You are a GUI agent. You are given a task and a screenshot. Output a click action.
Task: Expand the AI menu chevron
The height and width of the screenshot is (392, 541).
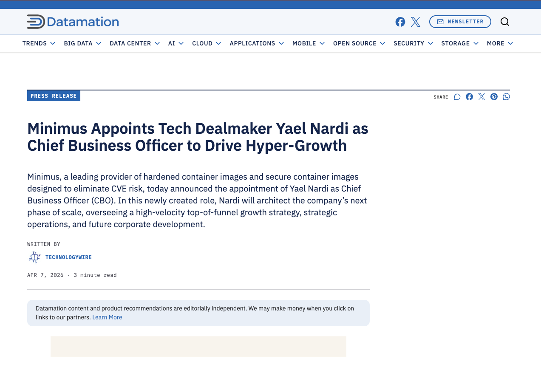[181, 43]
